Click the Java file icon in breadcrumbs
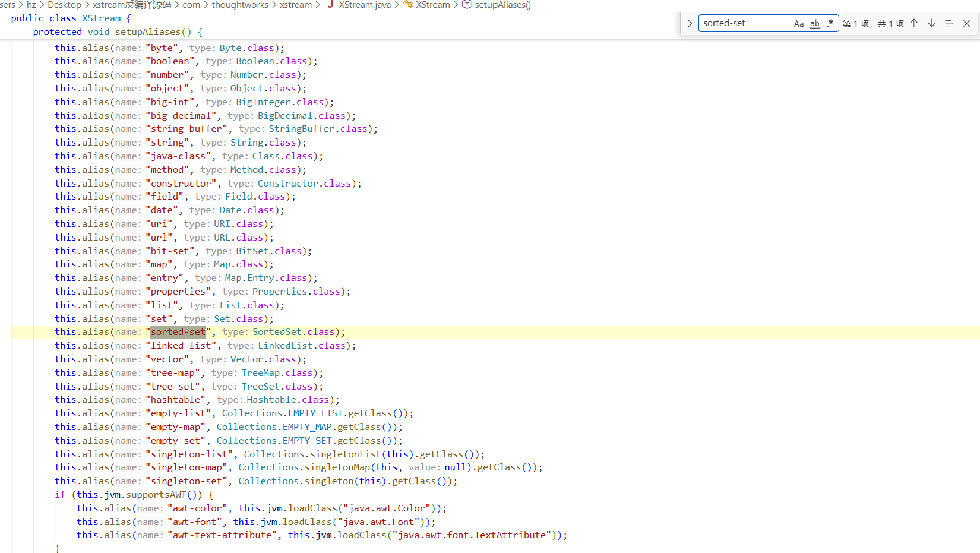This screenshot has height=553, width=980. (x=330, y=4)
